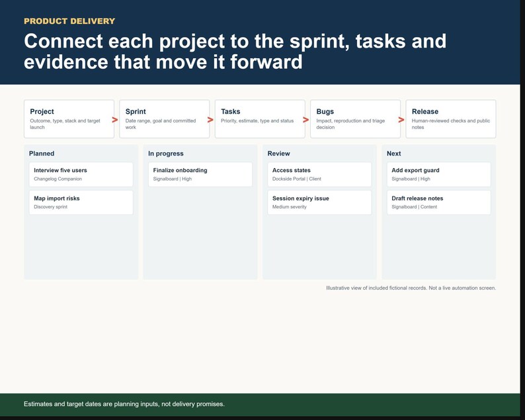The height and width of the screenshot is (420, 525).
Task: Click 'Human-reviewed checks and public notes' text
Action: [451, 124]
